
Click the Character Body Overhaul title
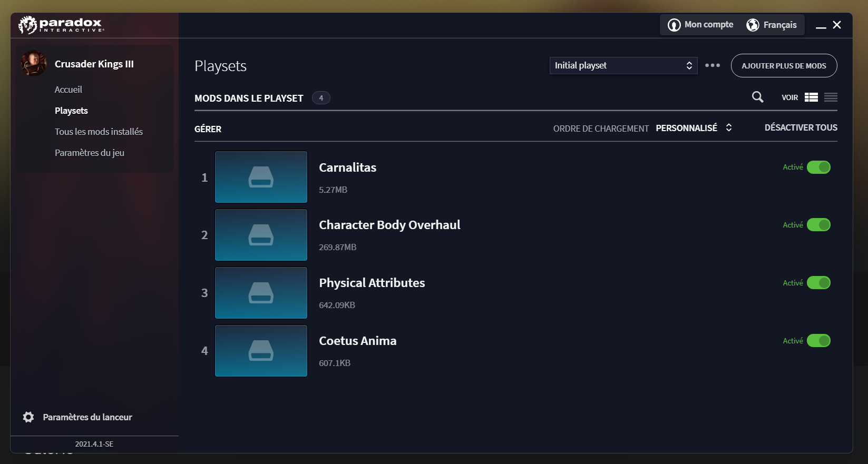point(389,225)
